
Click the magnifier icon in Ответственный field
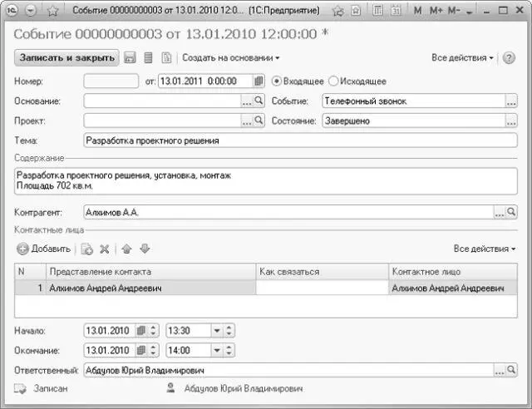tap(511, 370)
